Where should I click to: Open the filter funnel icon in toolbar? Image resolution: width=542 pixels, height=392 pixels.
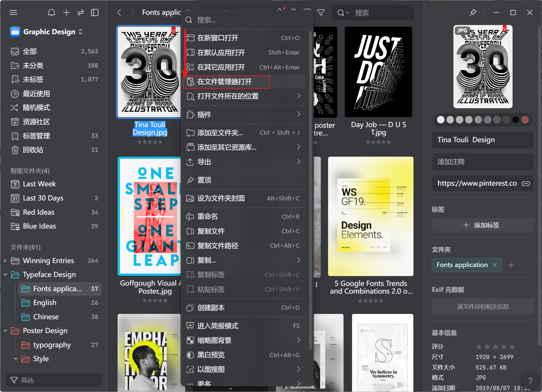pyautogui.click(x=321, y=13)
